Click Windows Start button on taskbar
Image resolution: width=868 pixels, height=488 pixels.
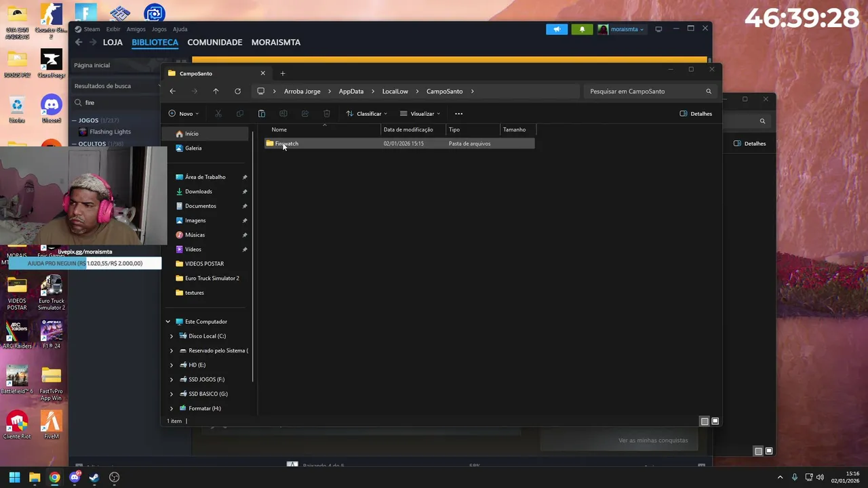pos(14,477)
